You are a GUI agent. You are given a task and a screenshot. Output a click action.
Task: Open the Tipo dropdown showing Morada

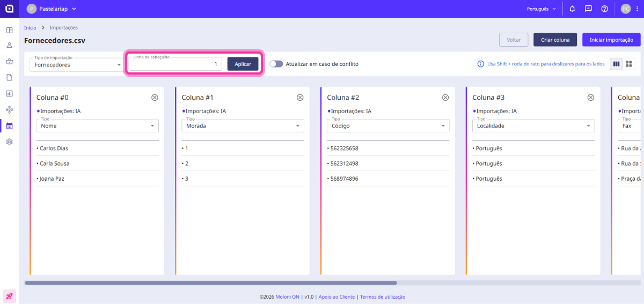243,126
